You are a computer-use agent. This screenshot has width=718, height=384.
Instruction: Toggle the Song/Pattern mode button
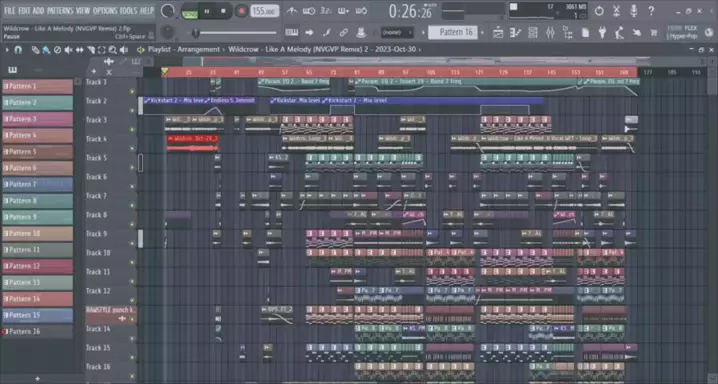pyautogui.click(x=189, y=11)
